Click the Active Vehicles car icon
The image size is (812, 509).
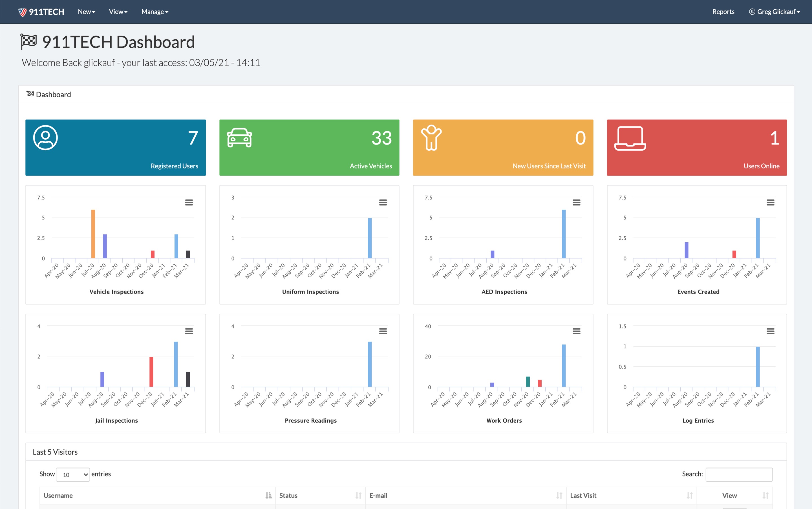[x=239, y=138]
